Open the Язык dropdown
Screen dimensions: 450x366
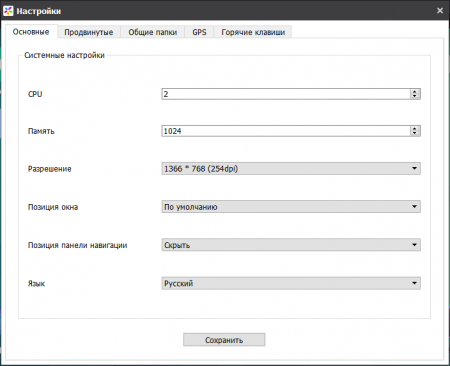click(291, 283)
